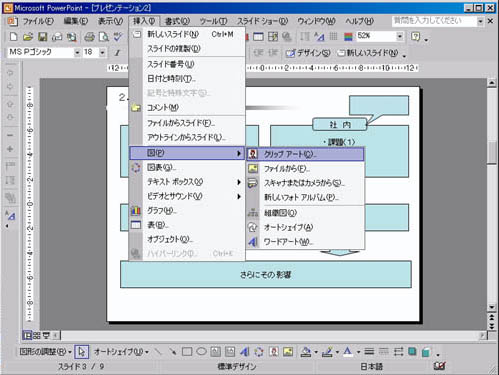Select the Rectangle drawing tool

click(x=187, y=352)
